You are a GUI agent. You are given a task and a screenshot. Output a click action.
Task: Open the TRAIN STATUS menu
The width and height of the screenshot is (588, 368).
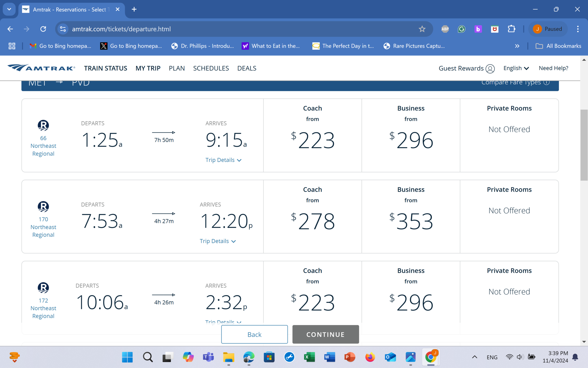tap(106, 68)
